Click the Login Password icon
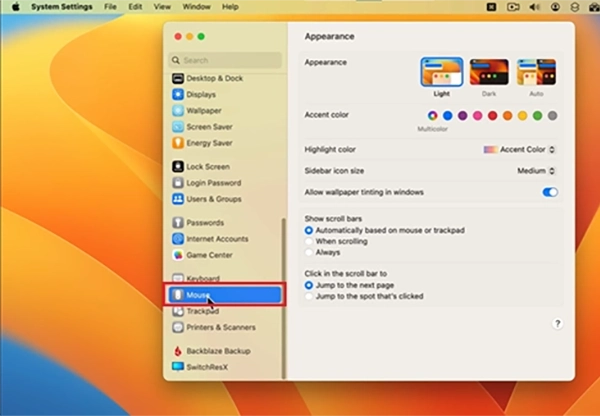This screenshot has width=600, height=416. click(178, 183)
